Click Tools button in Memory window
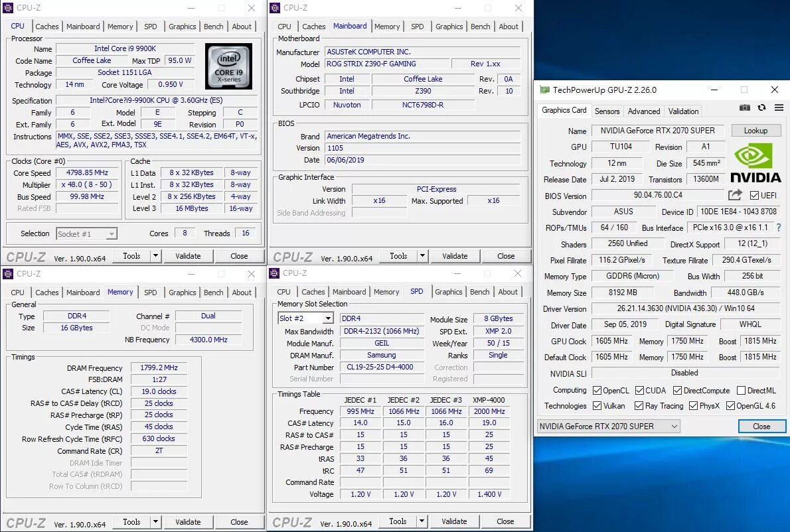 tap(131, 522)
